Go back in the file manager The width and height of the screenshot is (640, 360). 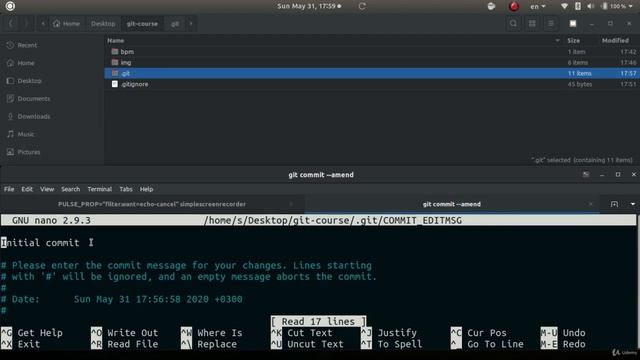click(11, 24)
